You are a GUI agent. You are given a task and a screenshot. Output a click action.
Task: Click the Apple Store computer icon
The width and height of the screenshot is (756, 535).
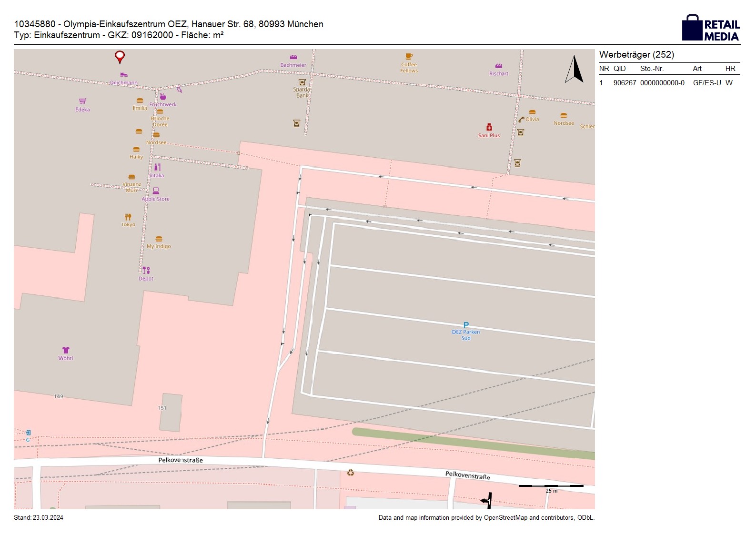click(x=156, y=191)
